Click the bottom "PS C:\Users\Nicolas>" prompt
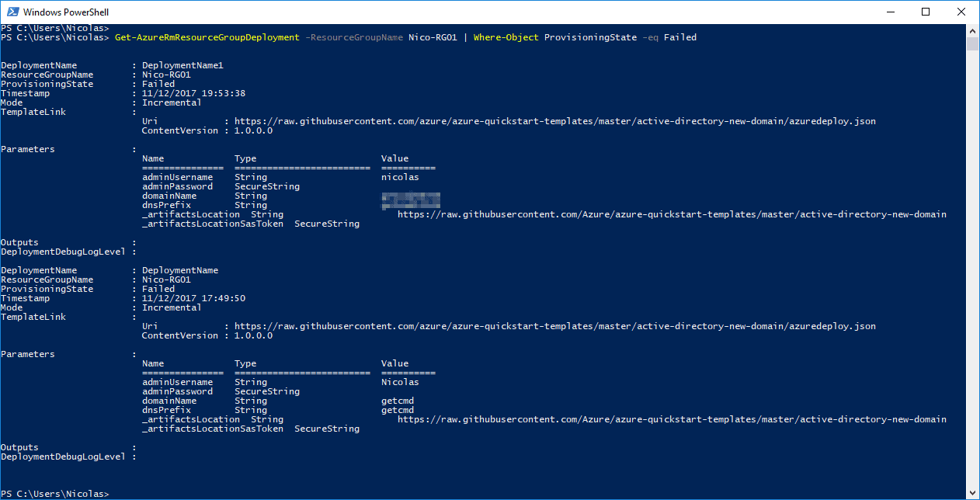This screenshot has height=500, width=980. (x=54, y=494)
